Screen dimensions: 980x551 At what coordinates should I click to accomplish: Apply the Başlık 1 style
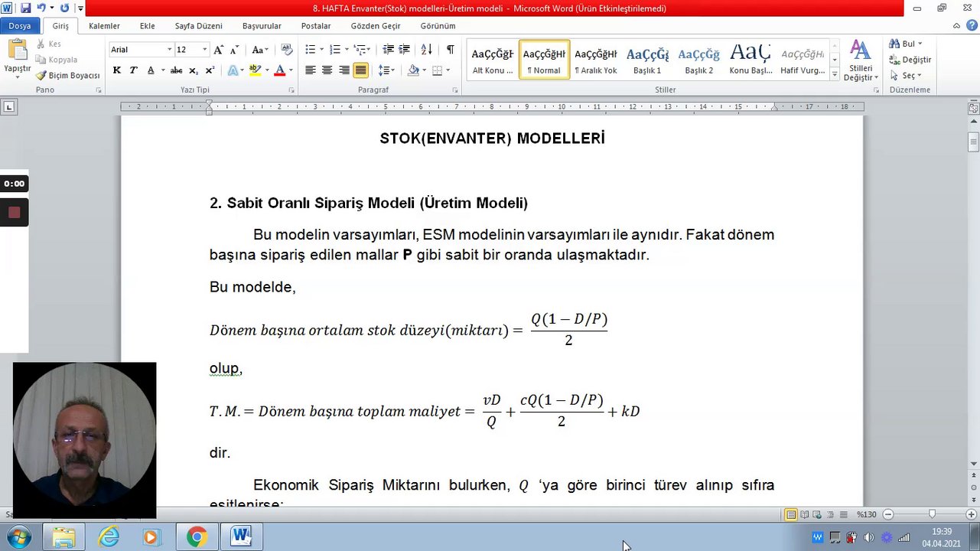click(x=647, y=60)
